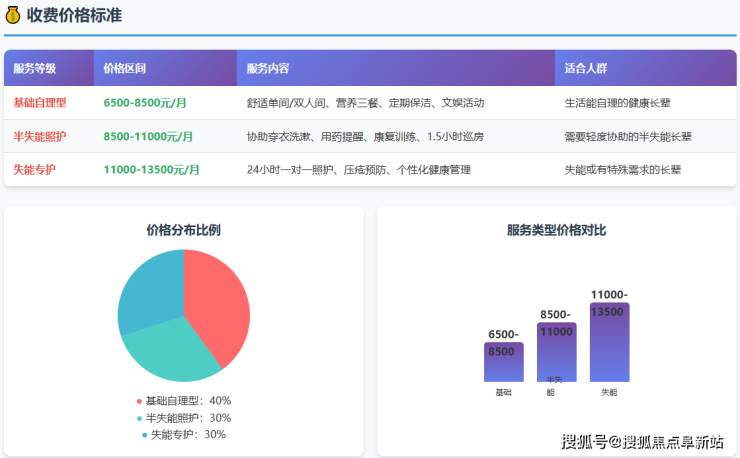Screen dimensions: 740x458
Task: Select the 6500-8500元/月 price text
Action: click(x=146, y=103)
